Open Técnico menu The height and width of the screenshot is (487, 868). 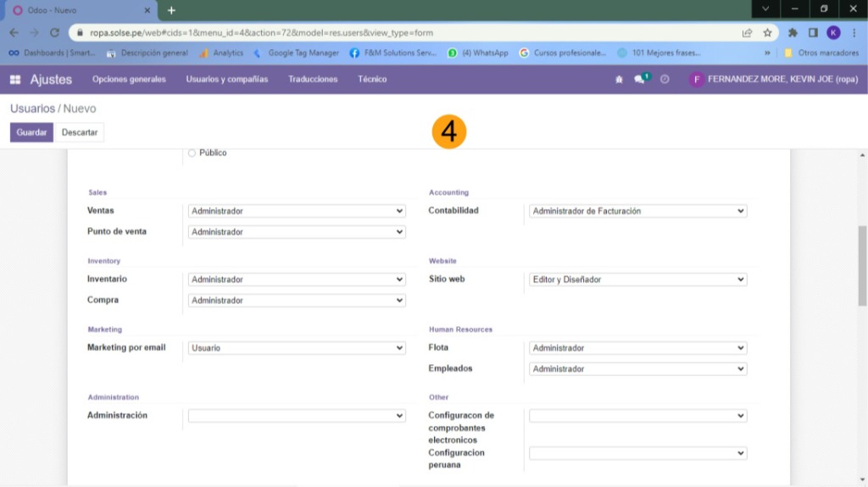(x=372, y=80)
